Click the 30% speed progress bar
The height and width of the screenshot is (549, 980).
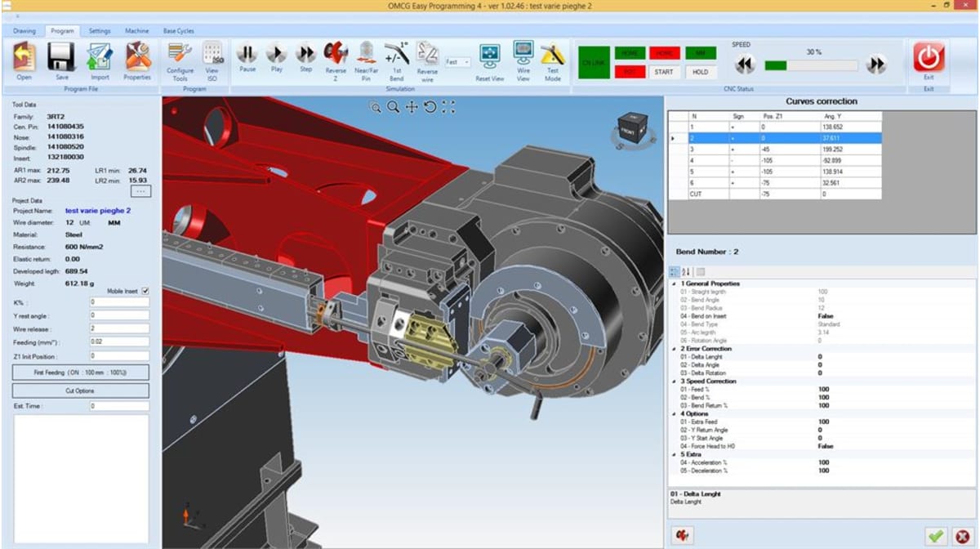811,65
